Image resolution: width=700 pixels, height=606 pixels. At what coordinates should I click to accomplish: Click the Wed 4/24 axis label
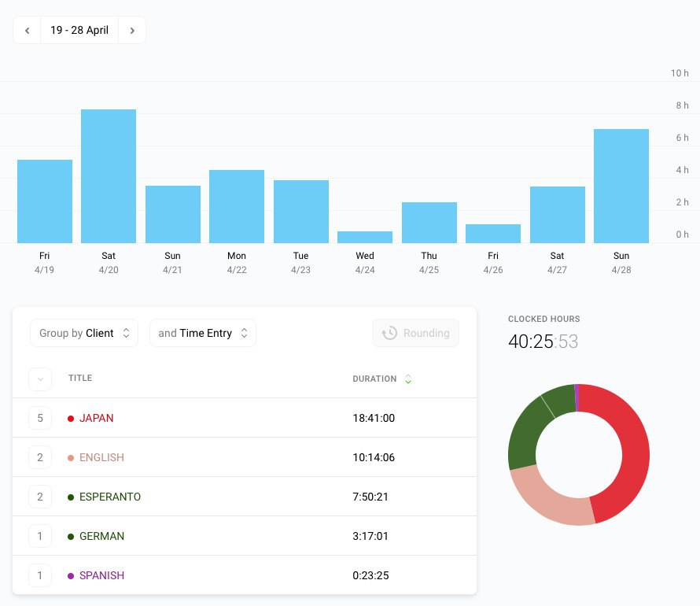(x=365, y=263)
